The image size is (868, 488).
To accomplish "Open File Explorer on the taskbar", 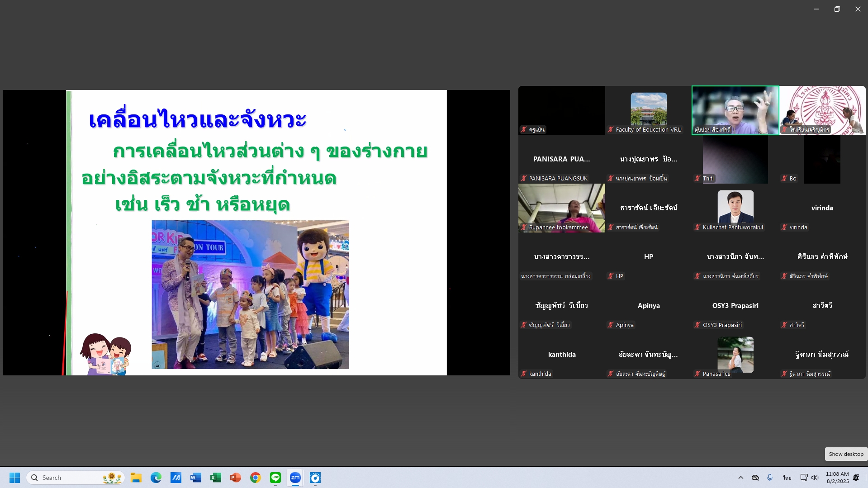I will (136, 478).
